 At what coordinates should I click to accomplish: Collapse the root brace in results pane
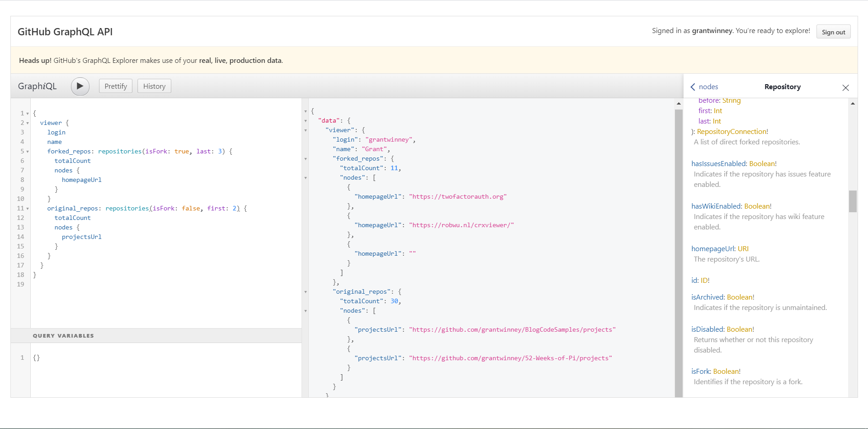306,111
